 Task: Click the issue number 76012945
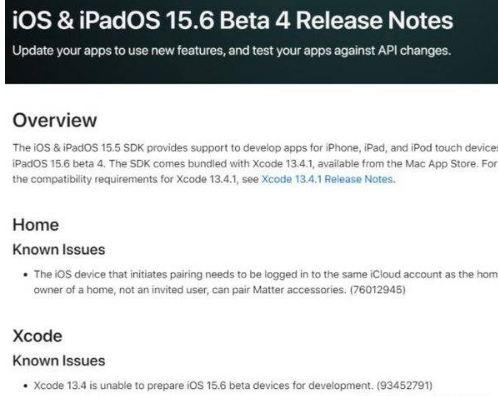click(378, 289)
